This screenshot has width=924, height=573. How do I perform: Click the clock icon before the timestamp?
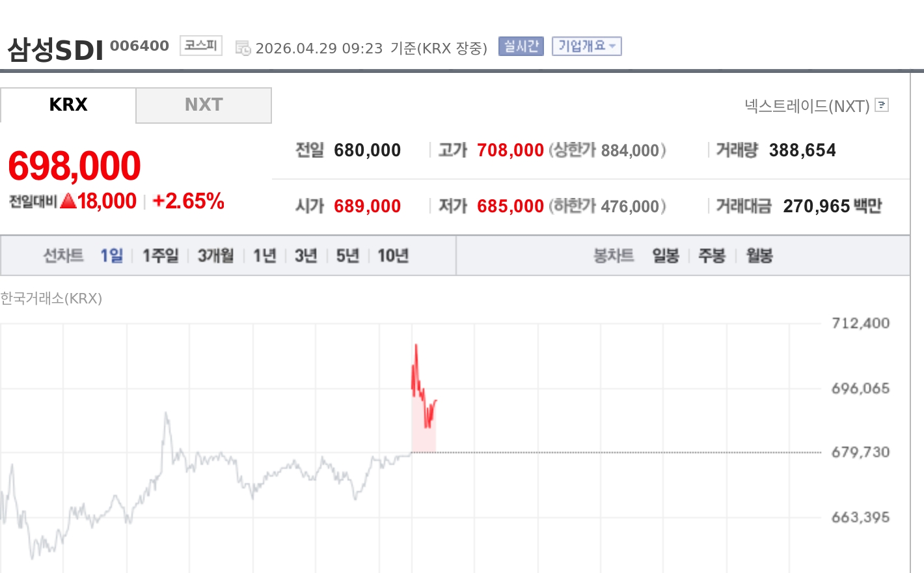(x=243, y=48)
